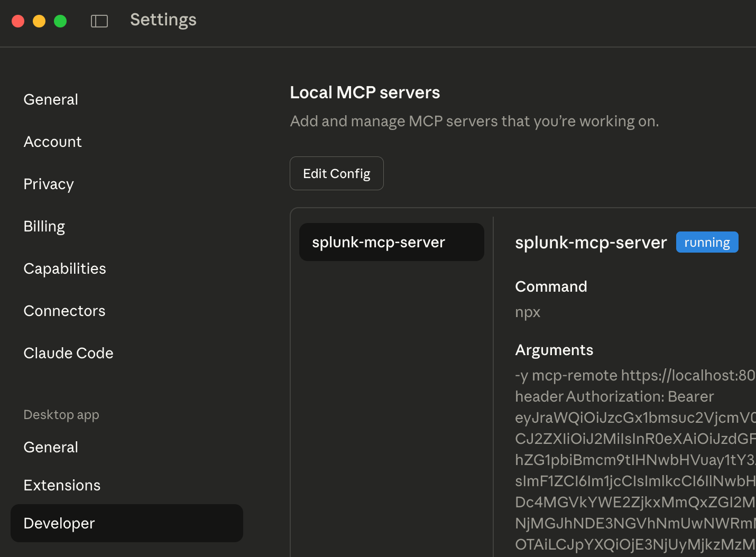The height and width of the screenshot is (557, 756).
Task: Open the Claude Code settings section
Action: [x=68, y=353]
